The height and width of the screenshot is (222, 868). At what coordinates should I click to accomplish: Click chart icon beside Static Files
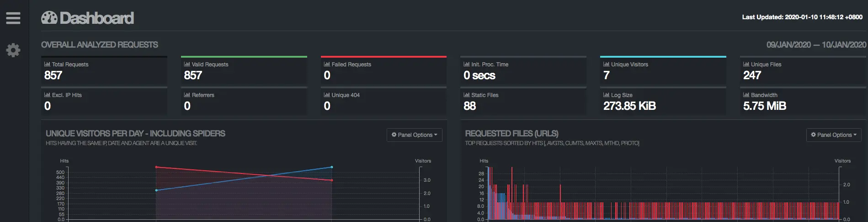point(467,95)
